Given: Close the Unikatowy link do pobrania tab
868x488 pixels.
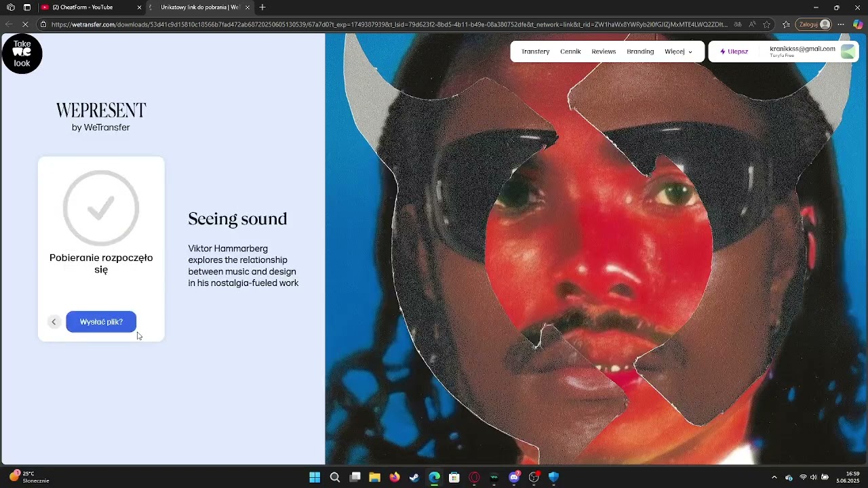Looking at the screenshot, I should tap(248, 7).
